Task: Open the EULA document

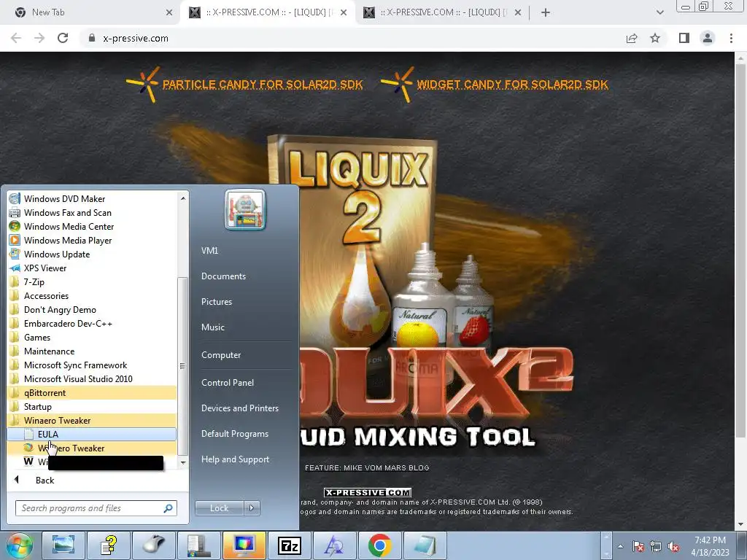Action: (x=92, y=434)
